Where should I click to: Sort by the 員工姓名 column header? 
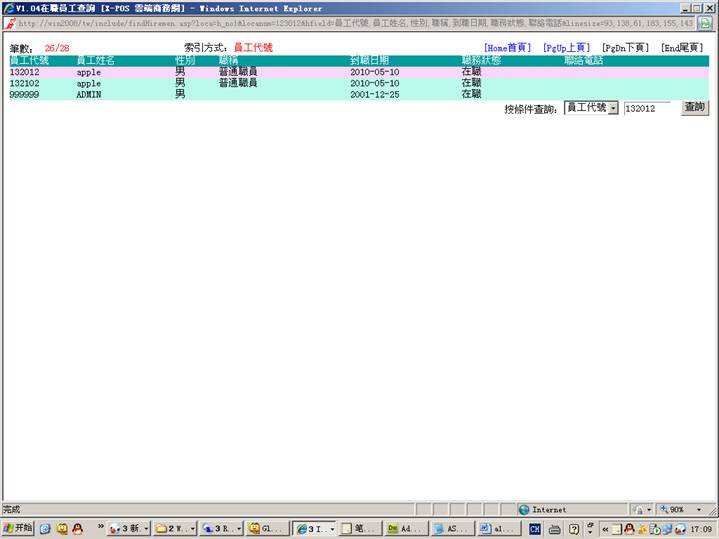click(95, 61)
